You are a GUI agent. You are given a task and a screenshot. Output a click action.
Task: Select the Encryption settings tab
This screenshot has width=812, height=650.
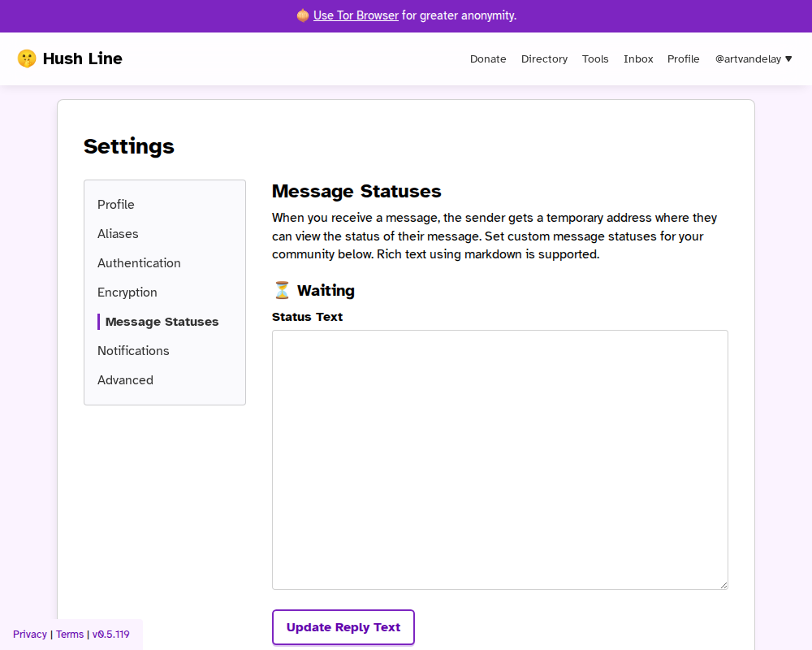(127, 292)
